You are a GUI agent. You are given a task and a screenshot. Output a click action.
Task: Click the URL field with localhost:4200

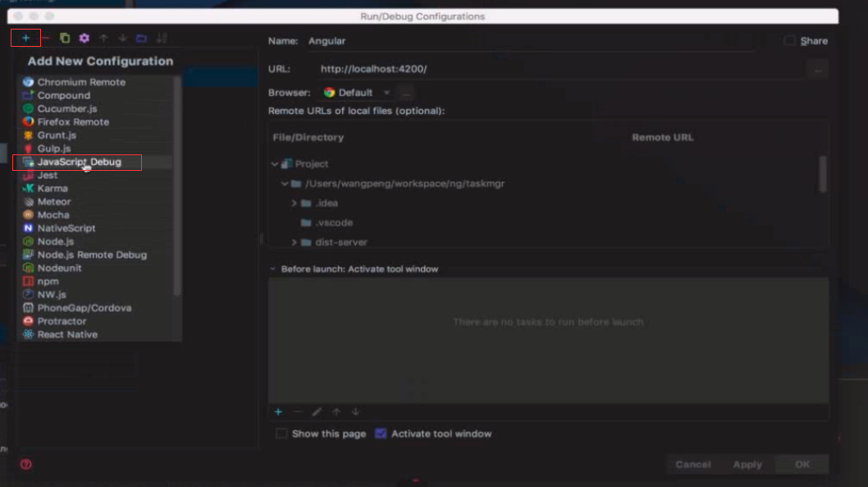tap(560, 69)
